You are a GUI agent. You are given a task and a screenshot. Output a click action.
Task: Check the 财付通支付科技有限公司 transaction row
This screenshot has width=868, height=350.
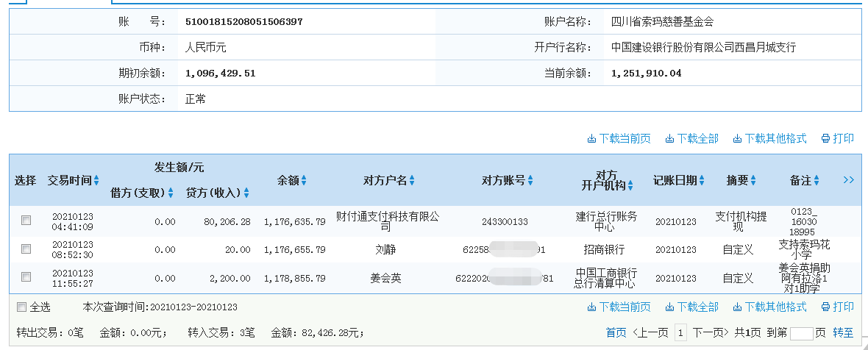pyautogui.click(x=26, y=221)
